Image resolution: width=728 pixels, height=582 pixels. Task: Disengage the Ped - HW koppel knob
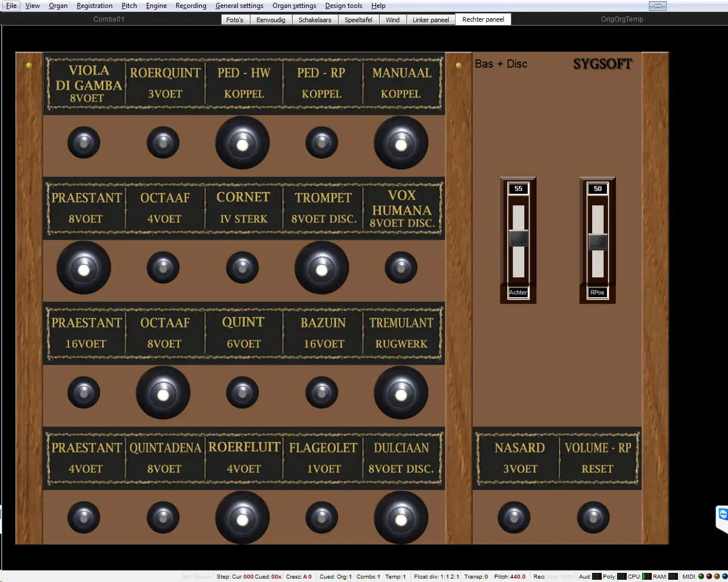point(242,143)
